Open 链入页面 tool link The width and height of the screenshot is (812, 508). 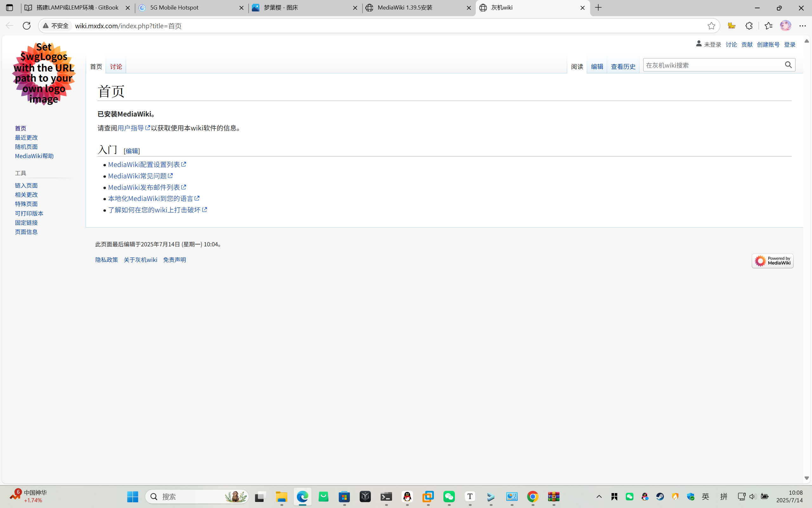pos(26,185)
